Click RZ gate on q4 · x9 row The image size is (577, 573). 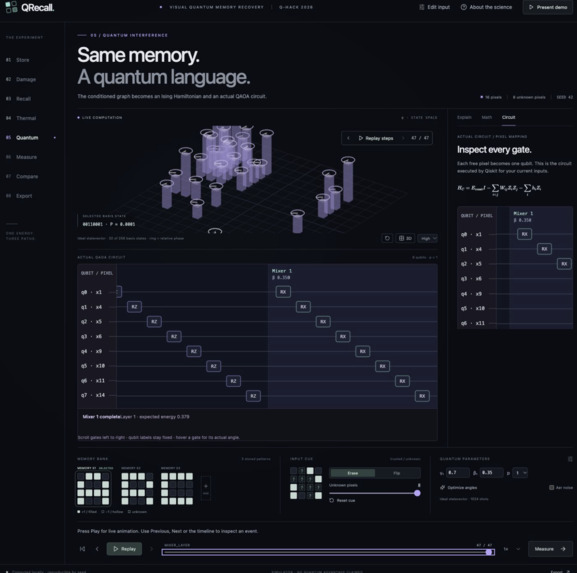pos(194,351)
